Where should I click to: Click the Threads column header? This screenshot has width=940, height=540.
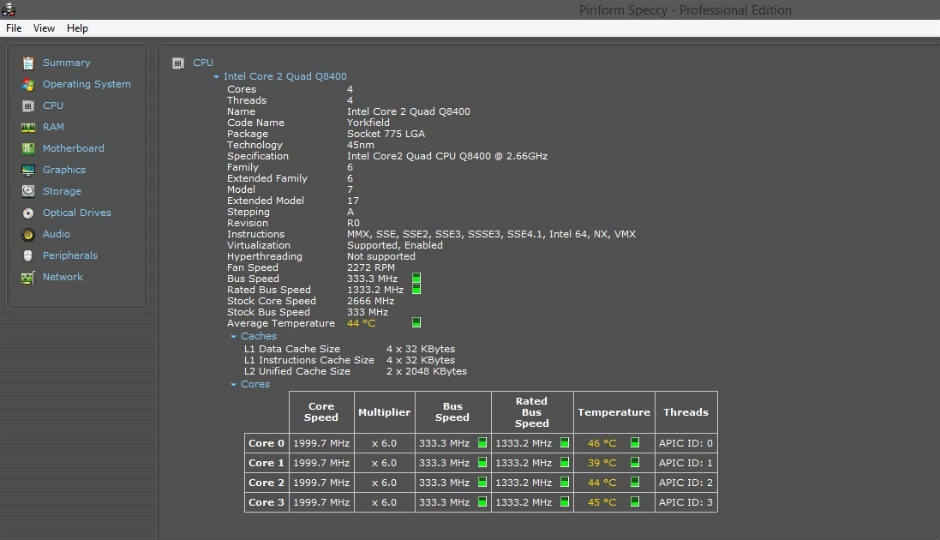pyautogui.click(x=686, y=412)
